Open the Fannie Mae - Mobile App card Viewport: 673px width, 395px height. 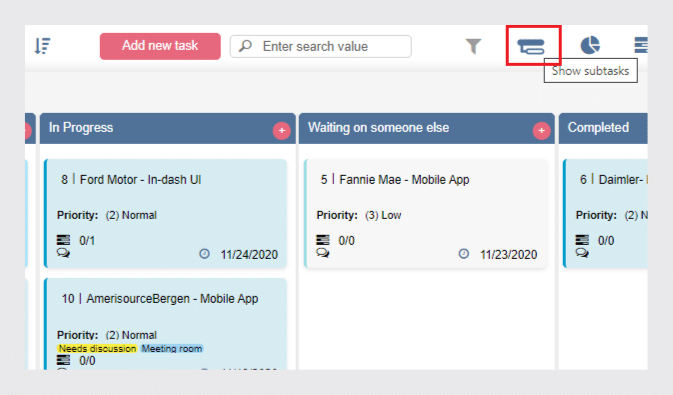426,213
